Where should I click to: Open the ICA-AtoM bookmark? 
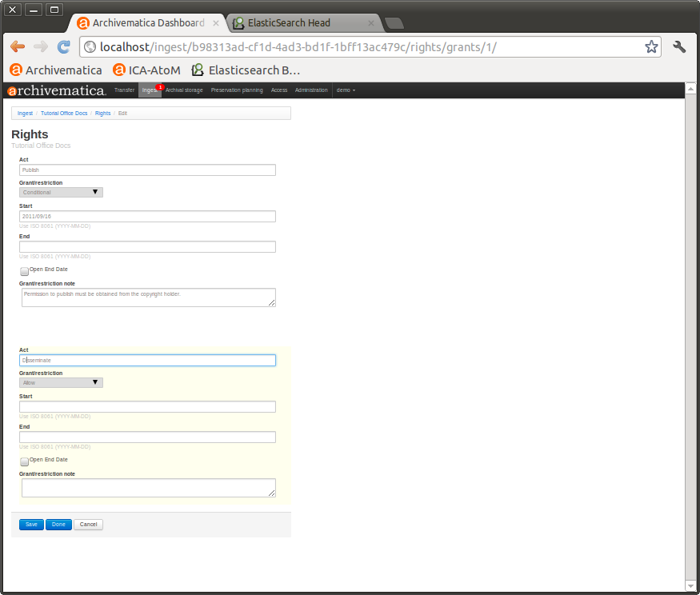(x=149, y=70)
